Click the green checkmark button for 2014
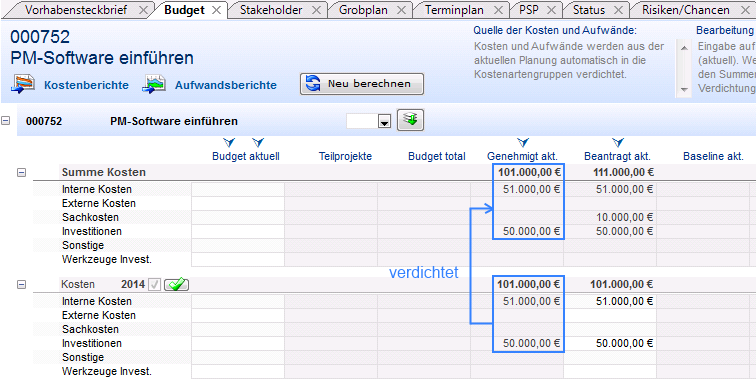The image size is (756, 380). click(x=176, y=285)
